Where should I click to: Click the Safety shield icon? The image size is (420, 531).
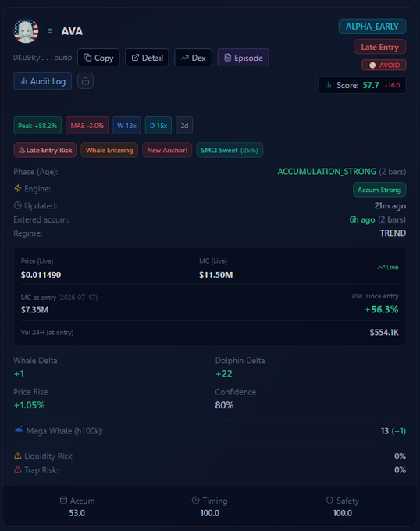click(x=329, y=501)
